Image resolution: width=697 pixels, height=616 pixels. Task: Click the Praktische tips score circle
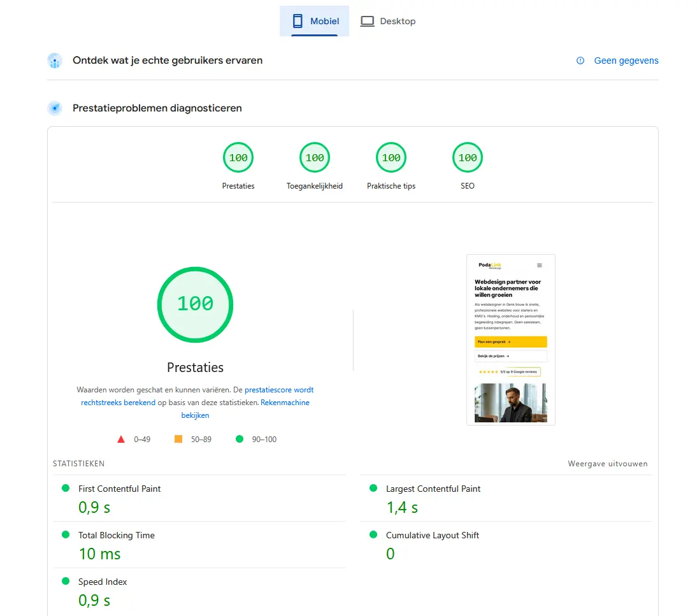click(x=391, y=157)
